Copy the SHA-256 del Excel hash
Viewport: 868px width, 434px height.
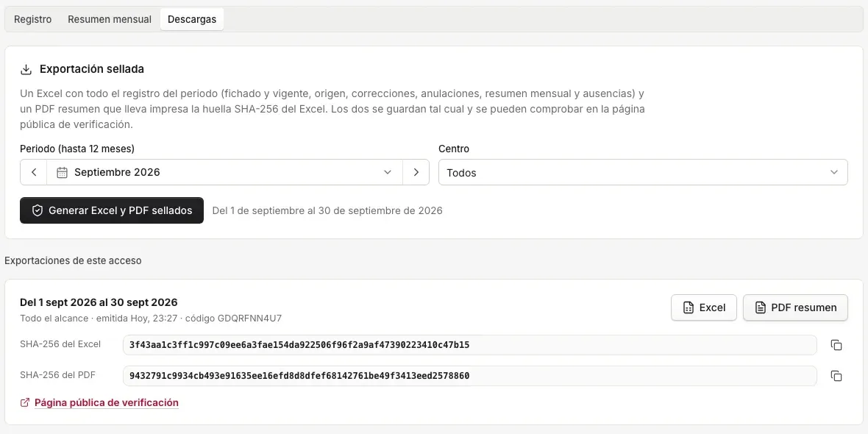836,345
